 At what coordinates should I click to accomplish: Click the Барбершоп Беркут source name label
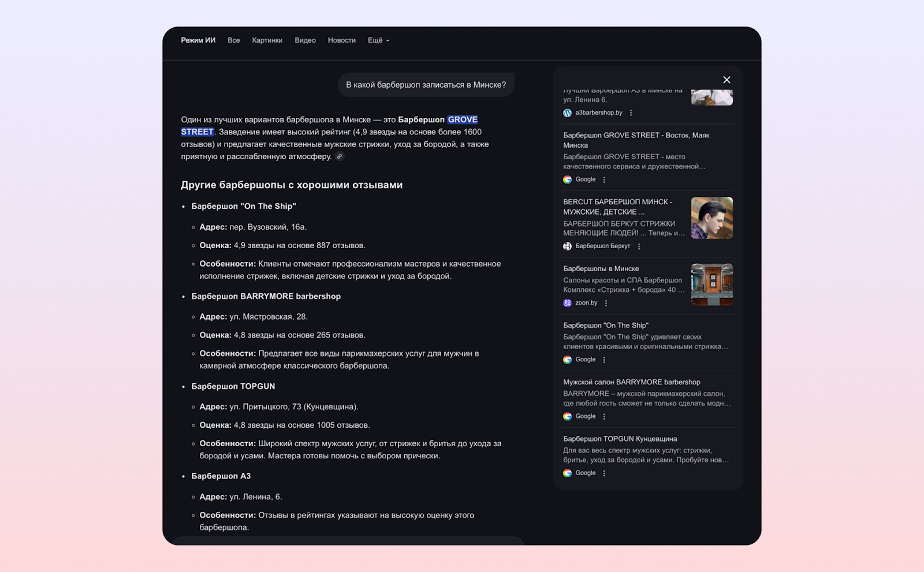(x=603, y=246)
